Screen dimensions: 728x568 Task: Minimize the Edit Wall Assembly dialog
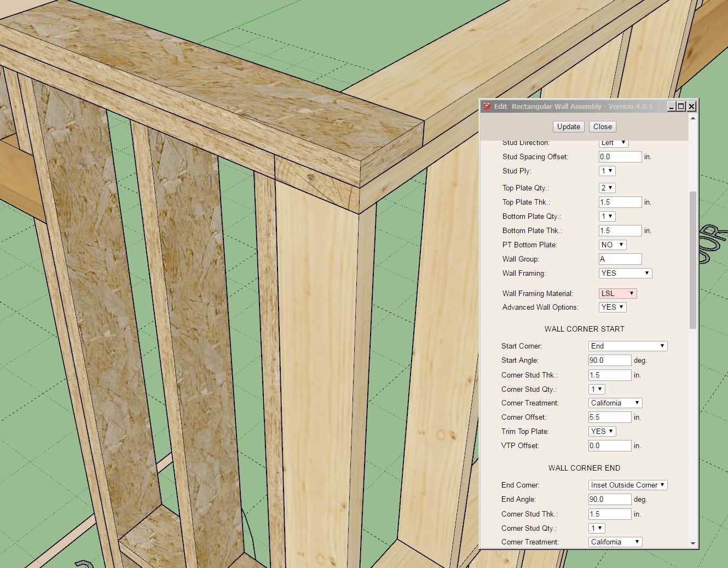672,106
